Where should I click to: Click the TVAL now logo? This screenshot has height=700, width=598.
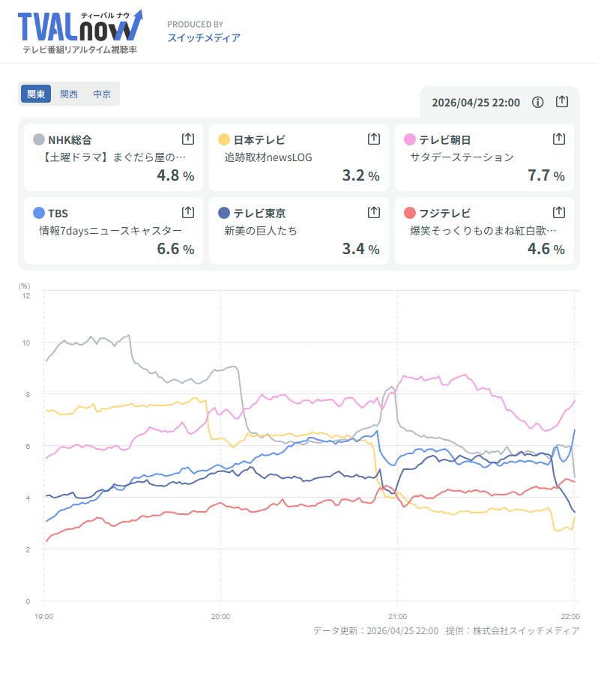click(79, 31)
